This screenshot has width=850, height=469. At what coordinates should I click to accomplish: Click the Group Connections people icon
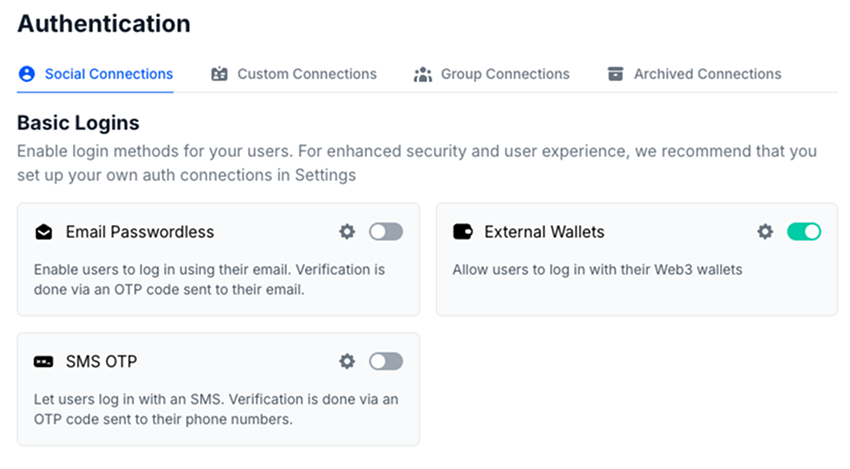423,74
